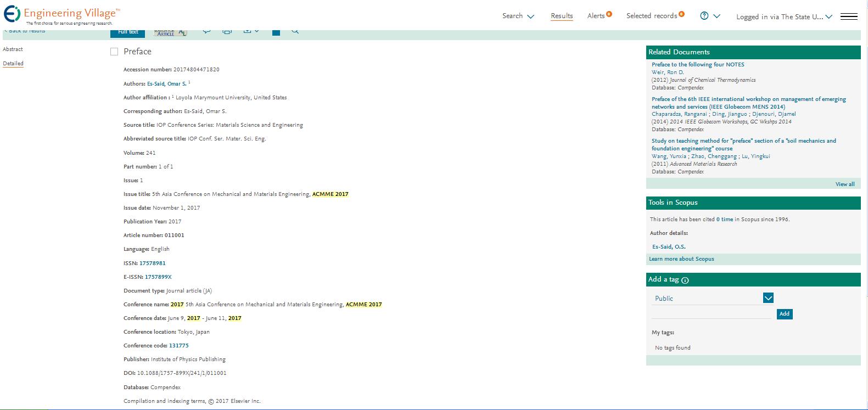
Task: Go to the Results tab
Action: click(562, 16)
